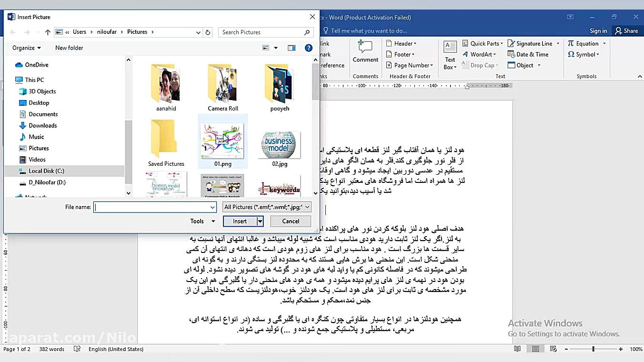This screenshot has width=644, height=362.
Task: Expand the Tools dropdown in the dialog
Action: [201, 221]
